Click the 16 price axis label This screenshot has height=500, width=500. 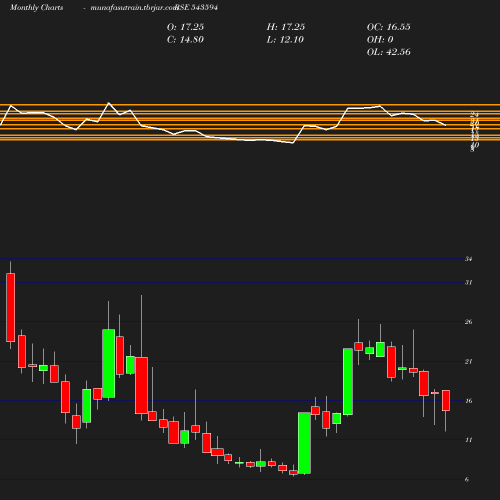[x=469, y=401]
